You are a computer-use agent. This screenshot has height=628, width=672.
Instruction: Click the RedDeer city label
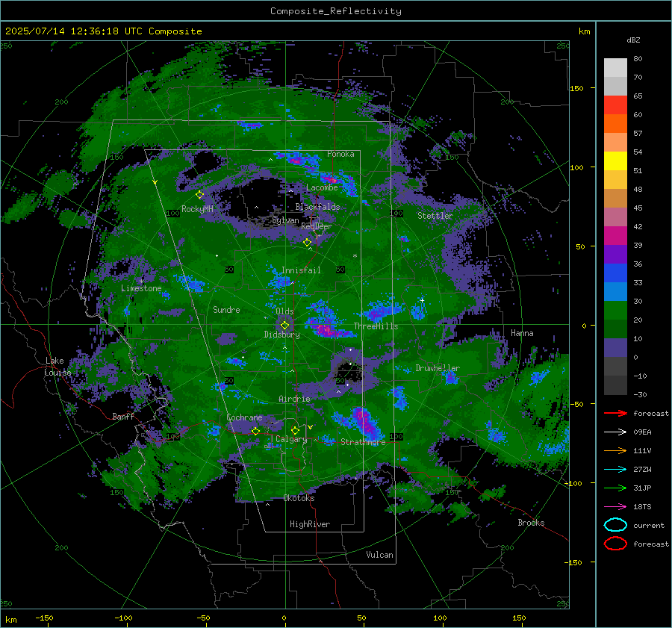point(317,226)
